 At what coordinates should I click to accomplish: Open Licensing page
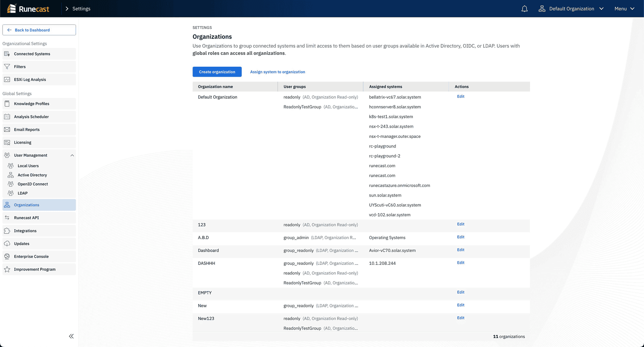coord(39,142)
